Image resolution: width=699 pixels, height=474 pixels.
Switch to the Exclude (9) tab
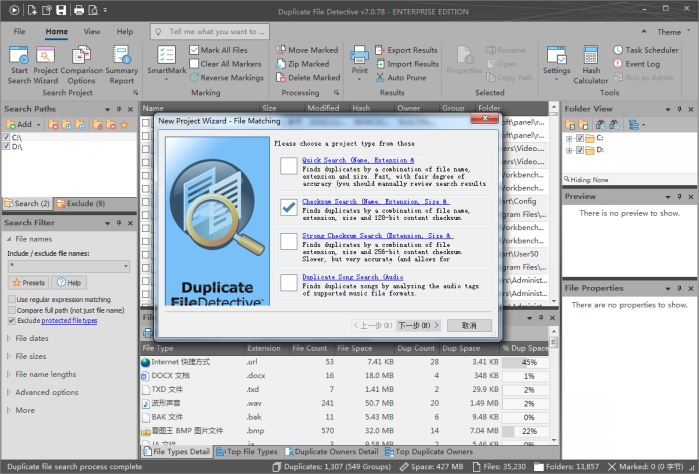(81, 204)
